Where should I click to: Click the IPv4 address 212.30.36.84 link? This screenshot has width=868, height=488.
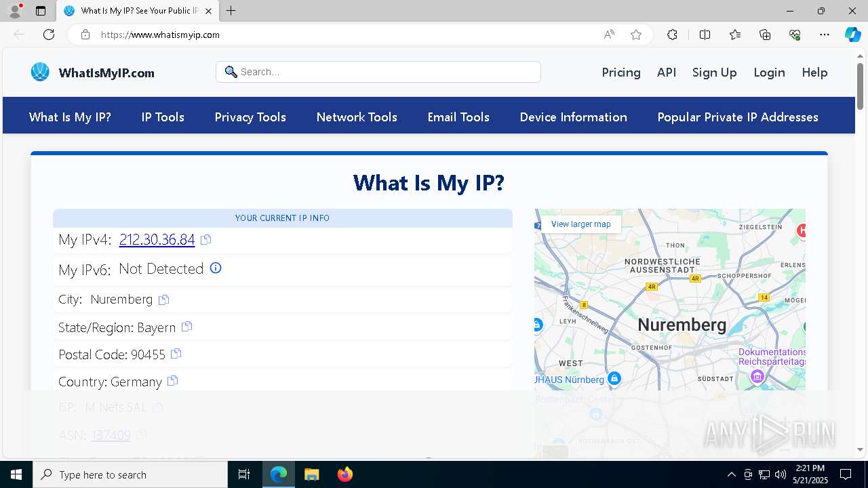pos(157,239)
